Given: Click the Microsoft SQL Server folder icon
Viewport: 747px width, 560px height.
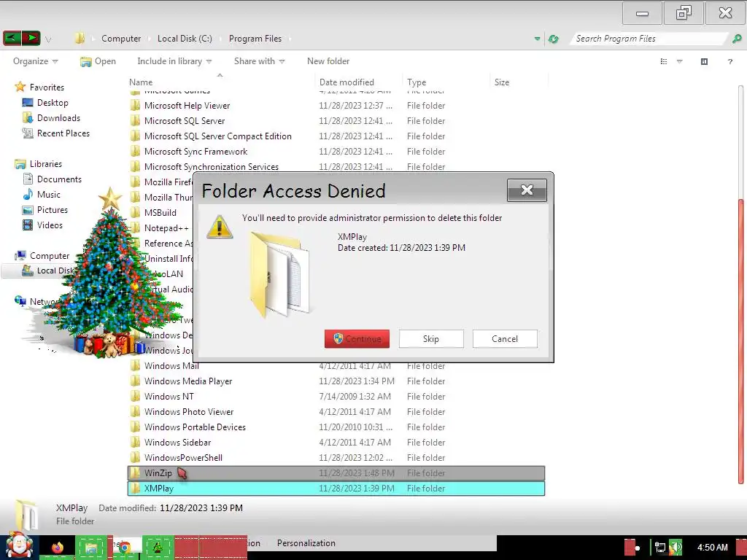Looking at the screenshot, I should (x=136, y=120).
